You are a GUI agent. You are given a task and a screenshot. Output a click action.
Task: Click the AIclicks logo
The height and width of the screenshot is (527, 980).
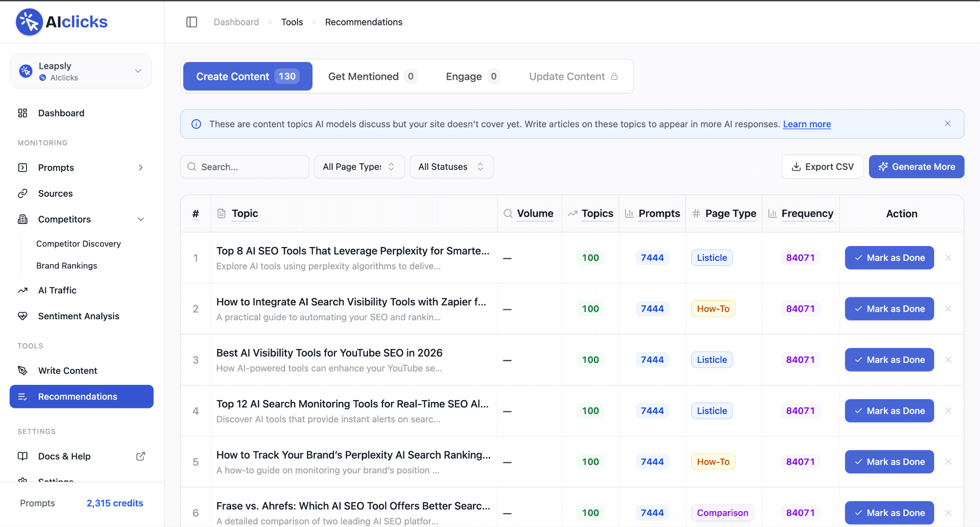tap(62, 22)
